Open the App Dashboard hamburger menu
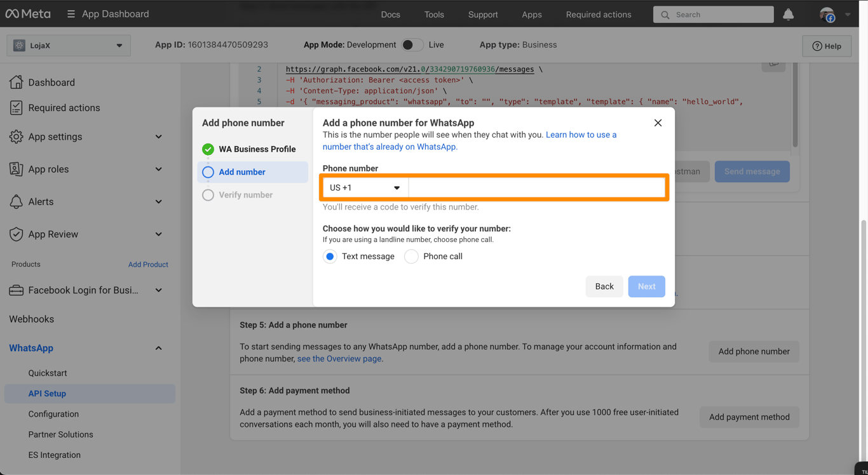Screen dimensions: 868x475 [71, 14]
